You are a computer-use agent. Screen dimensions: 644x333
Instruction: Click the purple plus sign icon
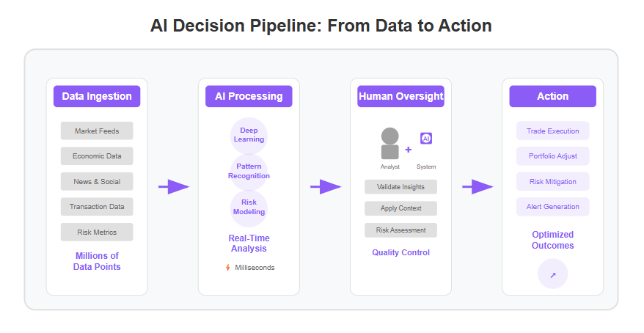tap(409, 150)
